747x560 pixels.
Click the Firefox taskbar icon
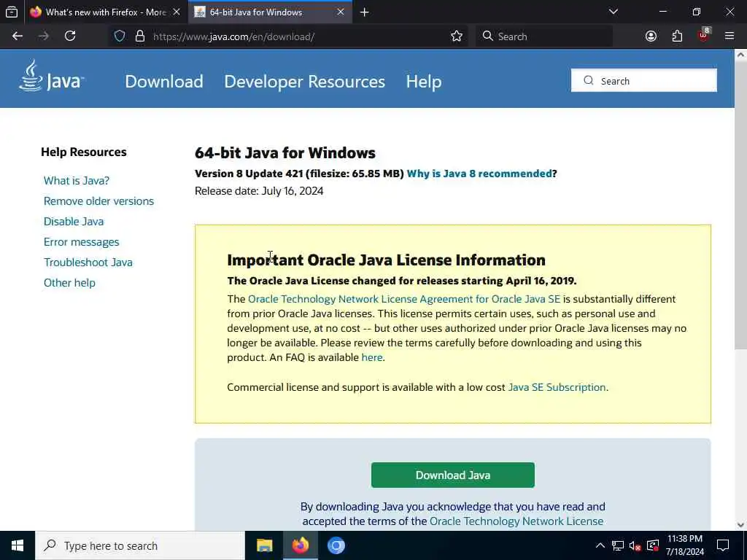[x=300, y=545]
